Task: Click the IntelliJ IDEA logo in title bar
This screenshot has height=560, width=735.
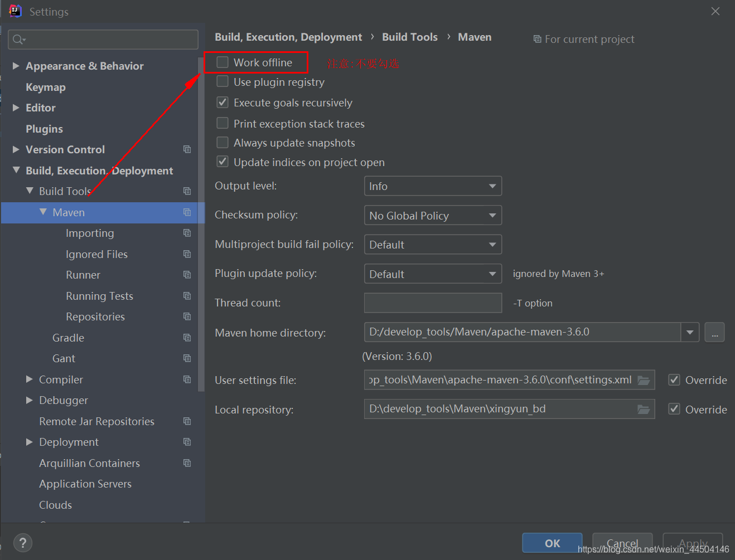Action: [x=15, y=11]
